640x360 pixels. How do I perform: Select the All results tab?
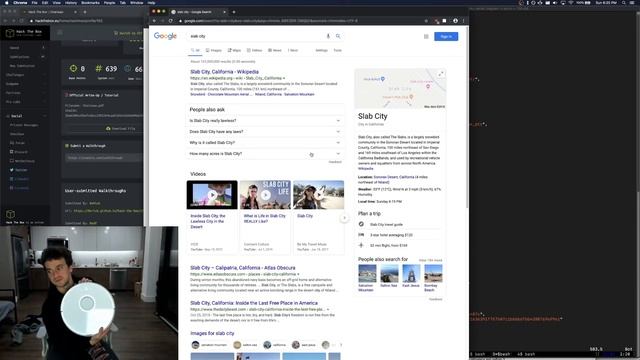[x=195, y=50]
